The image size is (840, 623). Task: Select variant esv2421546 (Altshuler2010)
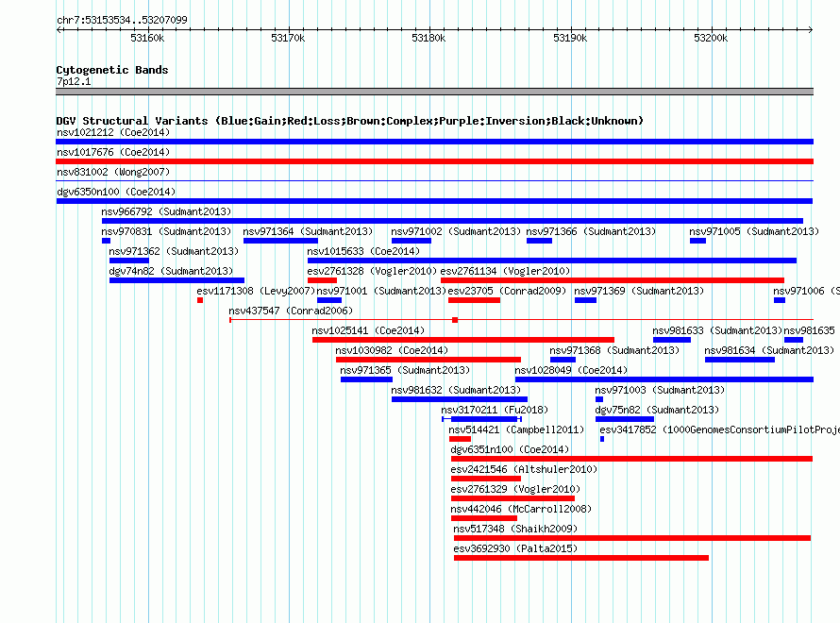(x=524, y=469)
